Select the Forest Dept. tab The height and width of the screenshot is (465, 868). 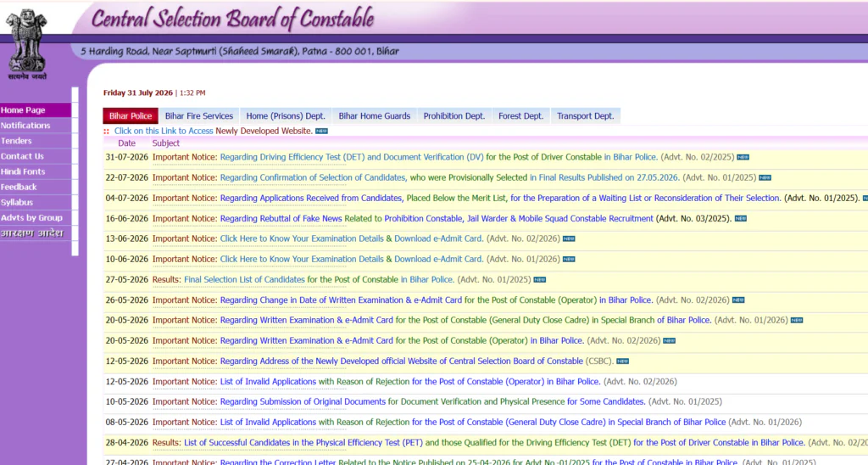521,116
